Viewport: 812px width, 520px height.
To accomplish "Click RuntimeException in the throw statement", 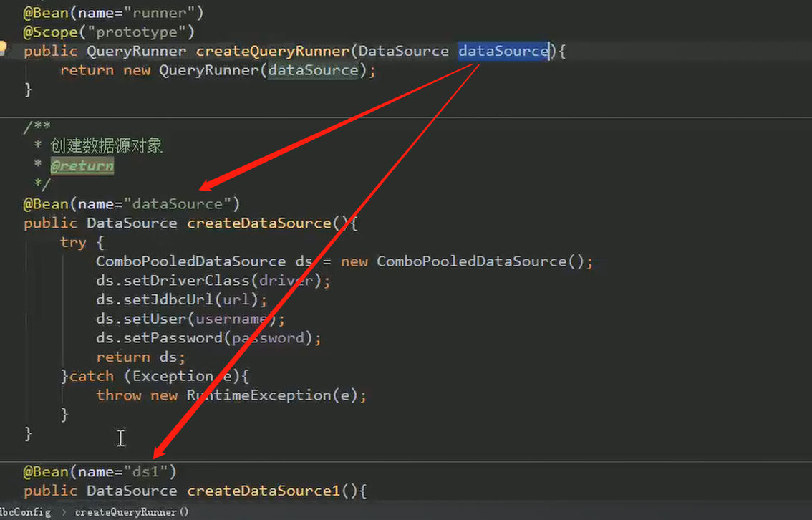I will coord(259,395).
